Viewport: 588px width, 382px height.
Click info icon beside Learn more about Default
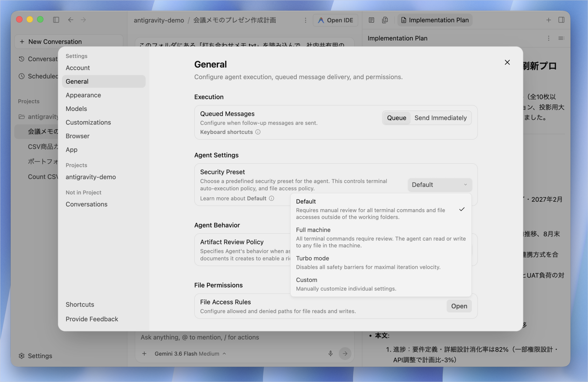point(271,198)
